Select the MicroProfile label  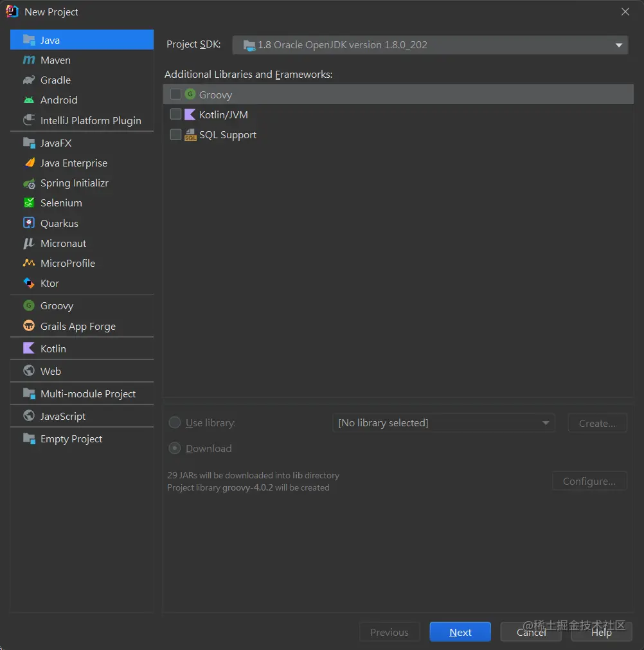pos(67,263)
